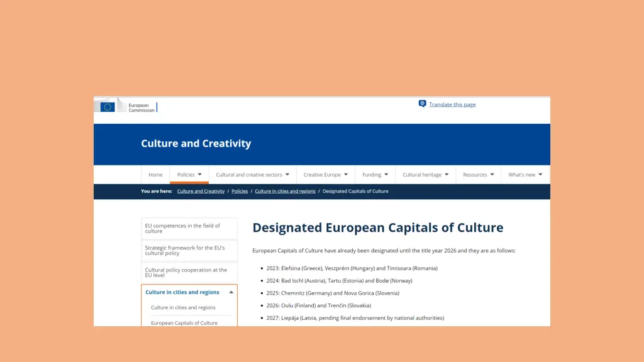Open European Capitals of Culture sidebar item

[184, 323]
